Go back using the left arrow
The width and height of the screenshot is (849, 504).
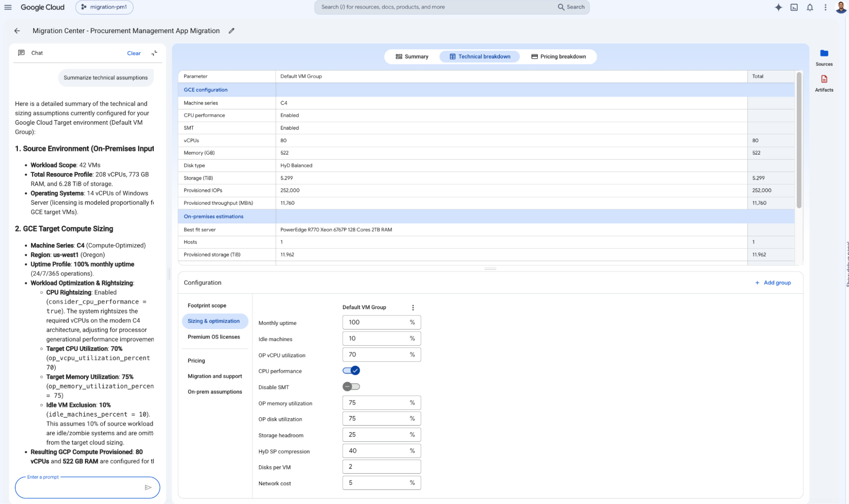[x=17, y=31]
